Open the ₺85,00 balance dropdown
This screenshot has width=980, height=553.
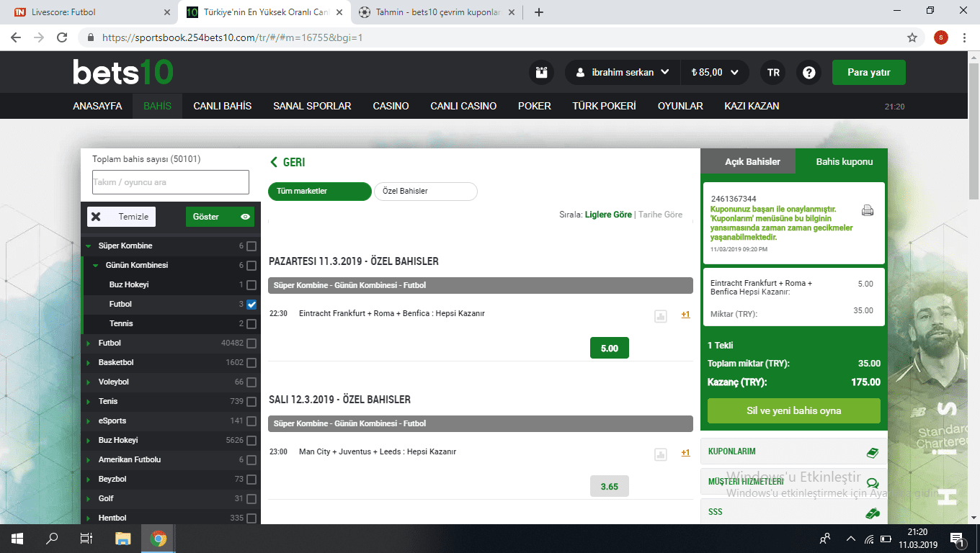coord(715,72)
